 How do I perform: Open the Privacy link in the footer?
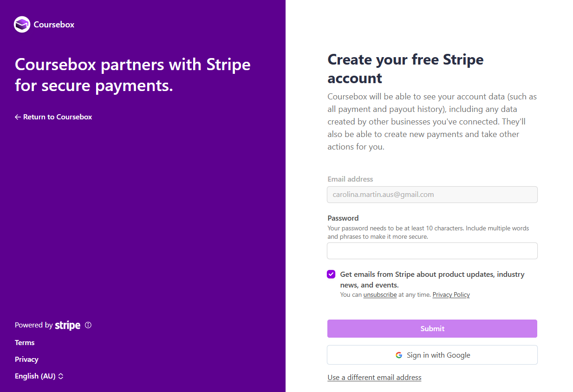[26, 359]
